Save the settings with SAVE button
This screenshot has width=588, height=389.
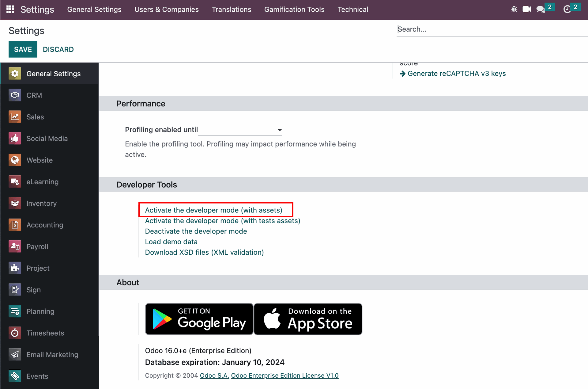23,49
